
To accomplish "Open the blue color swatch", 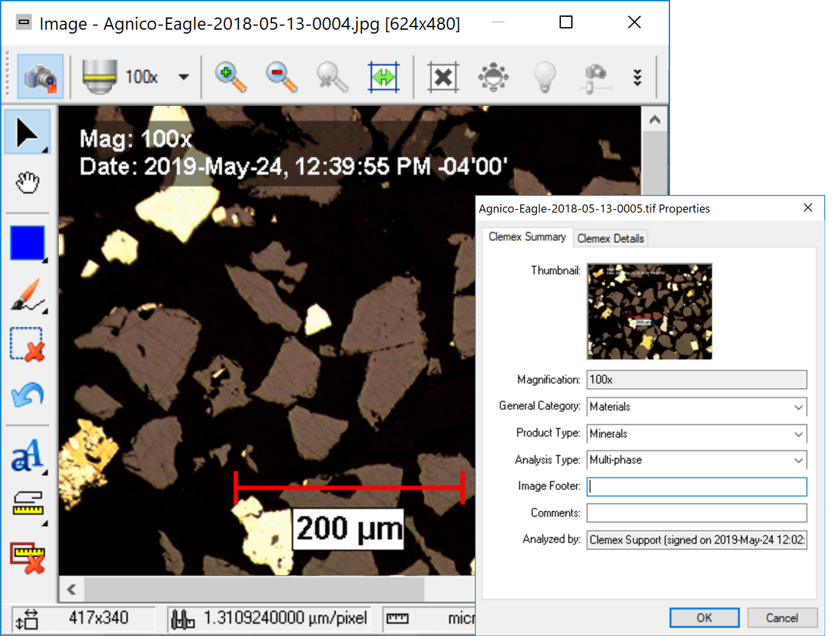I will (x=28, y=243).
